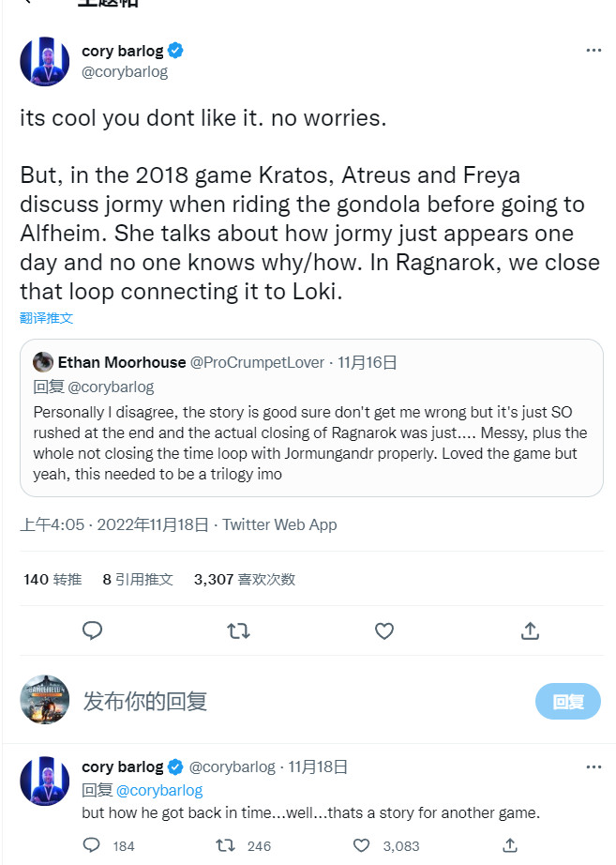The image size is (616, 865).
Task: Click cory barlog's avatar on main tweet
Action: click(44, 63)
